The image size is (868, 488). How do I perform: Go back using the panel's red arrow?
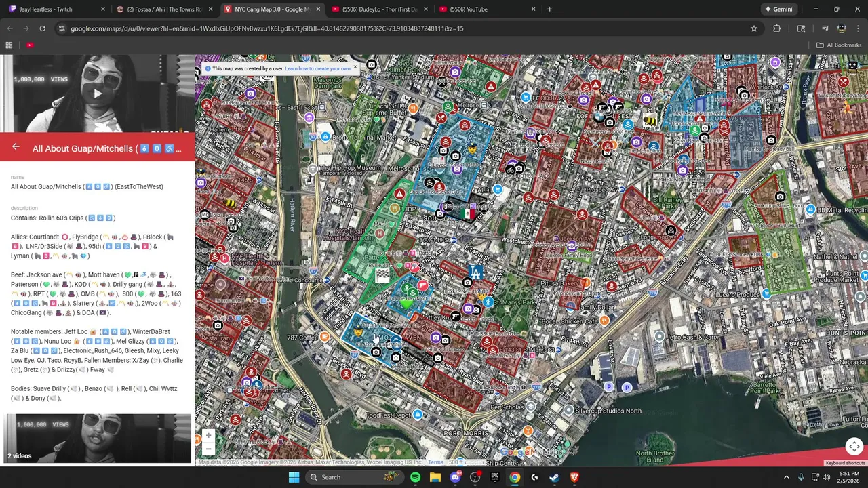click(16, 146)
